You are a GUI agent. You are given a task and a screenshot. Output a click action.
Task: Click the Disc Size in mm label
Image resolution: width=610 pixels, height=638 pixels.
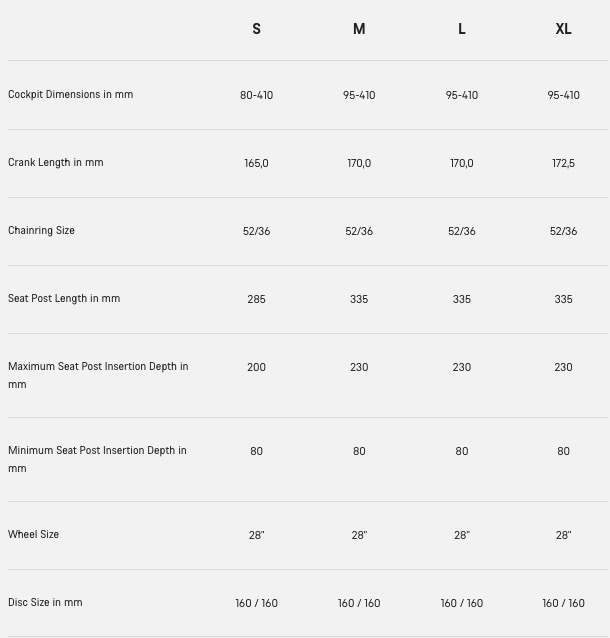45,602
